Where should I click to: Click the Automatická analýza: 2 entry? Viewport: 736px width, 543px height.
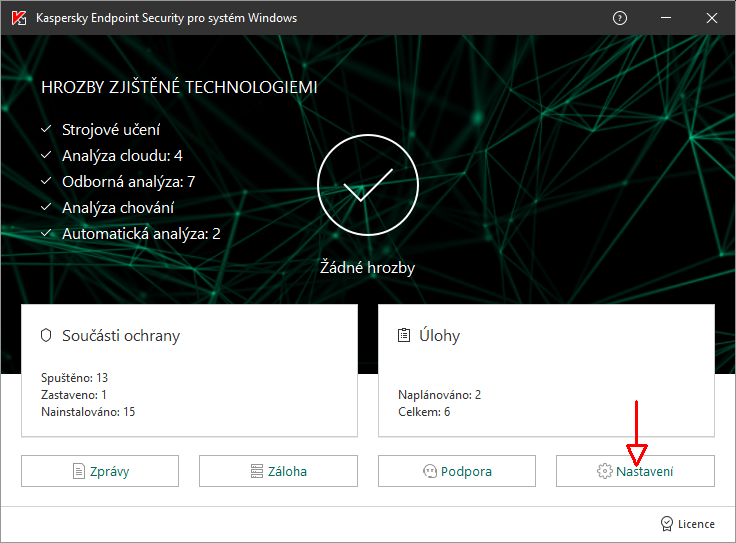pyautogui.click(x=141, y=234)
